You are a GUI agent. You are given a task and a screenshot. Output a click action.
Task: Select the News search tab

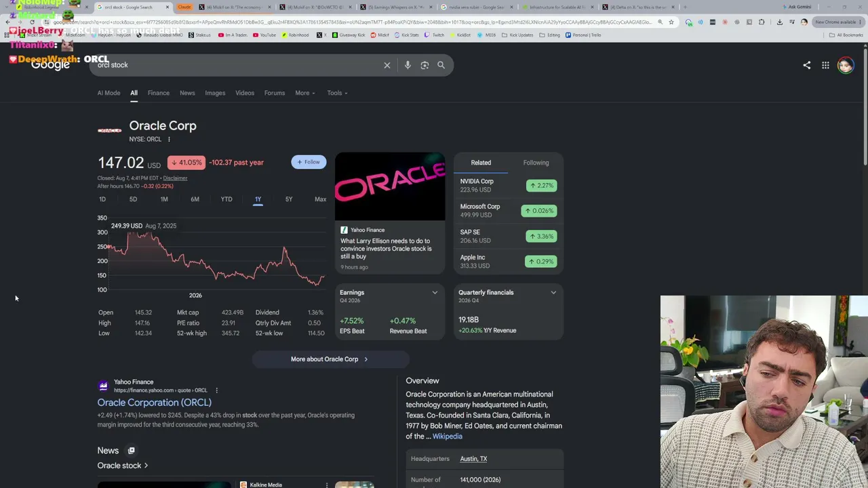coord(187,93)
